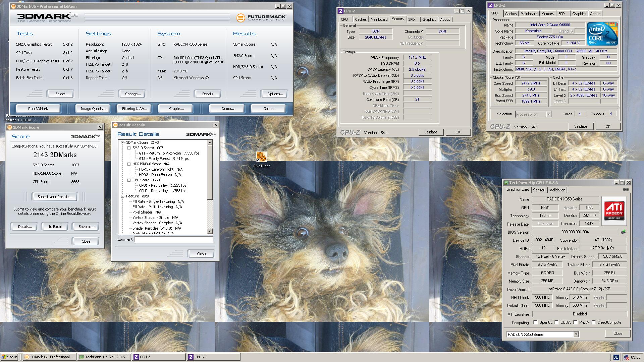Collapse the Feature Tests tree node
Screen dimensions: 644x362
coord(123,196)
